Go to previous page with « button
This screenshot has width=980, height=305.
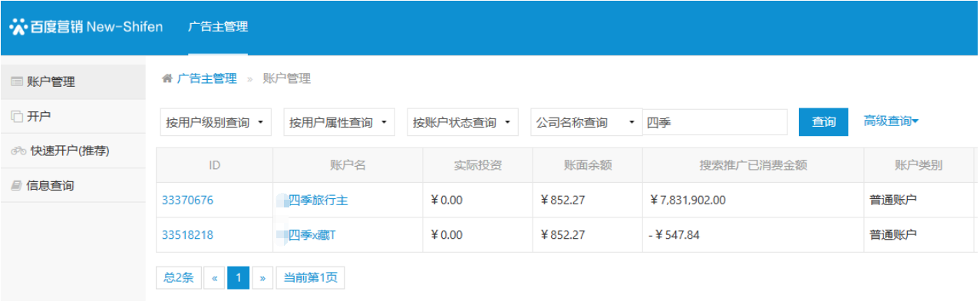point(214,278)
